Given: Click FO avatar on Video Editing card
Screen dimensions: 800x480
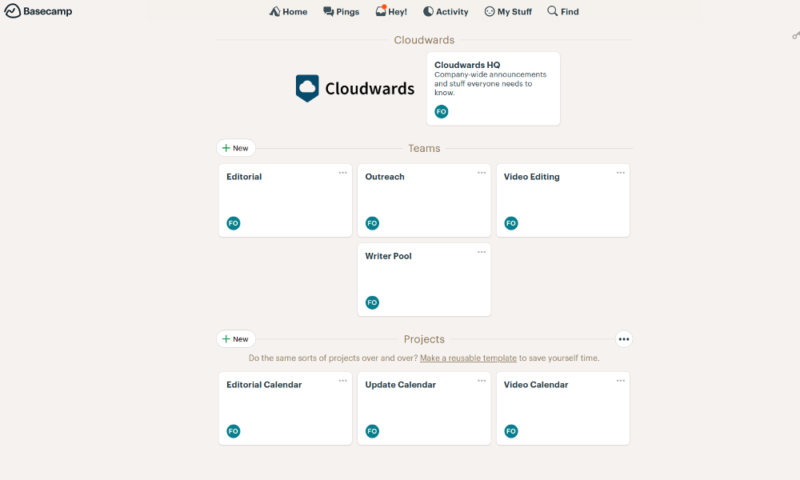Looking at the screenshot, I should 511,223.
